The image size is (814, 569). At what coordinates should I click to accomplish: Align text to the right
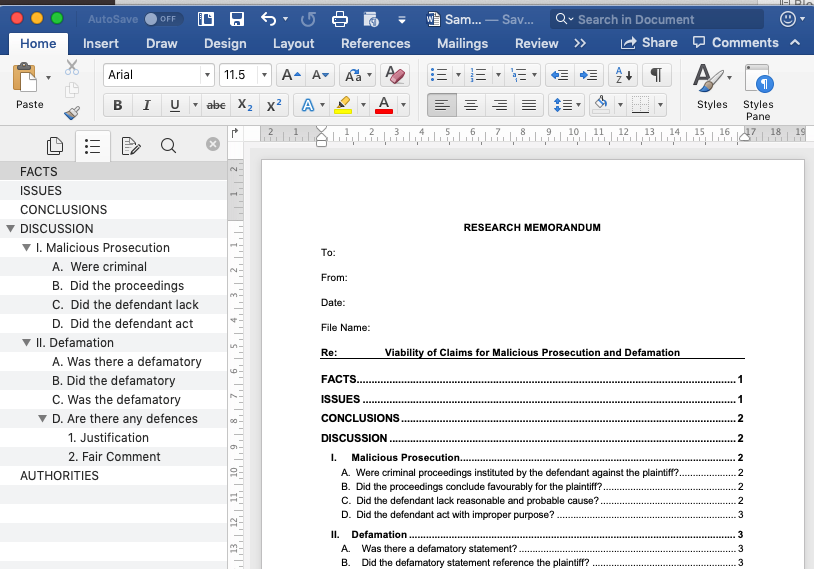[500, 105]
